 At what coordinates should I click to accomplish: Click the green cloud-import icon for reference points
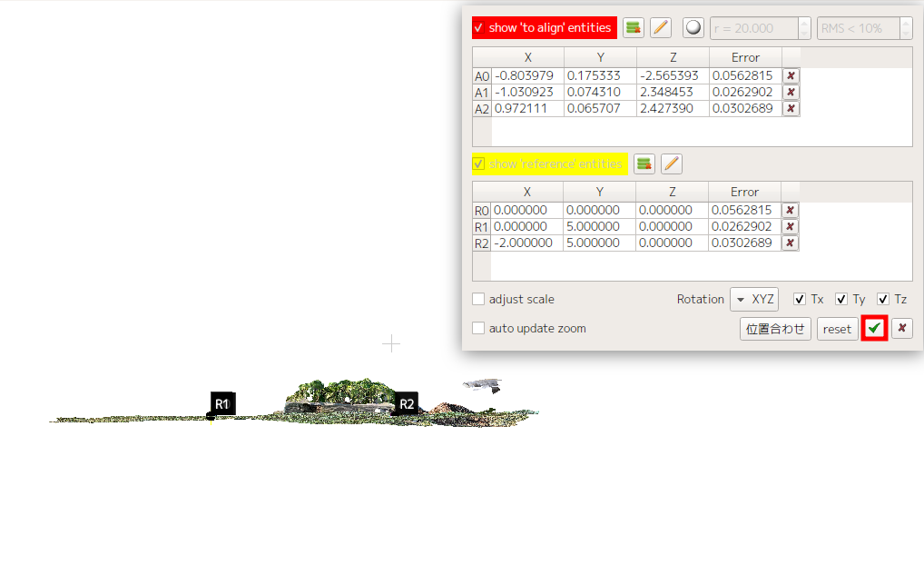pos(644,164)
